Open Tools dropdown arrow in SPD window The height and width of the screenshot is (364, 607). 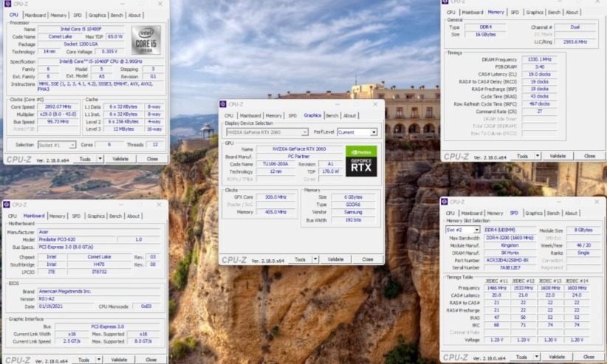point(537,357)
